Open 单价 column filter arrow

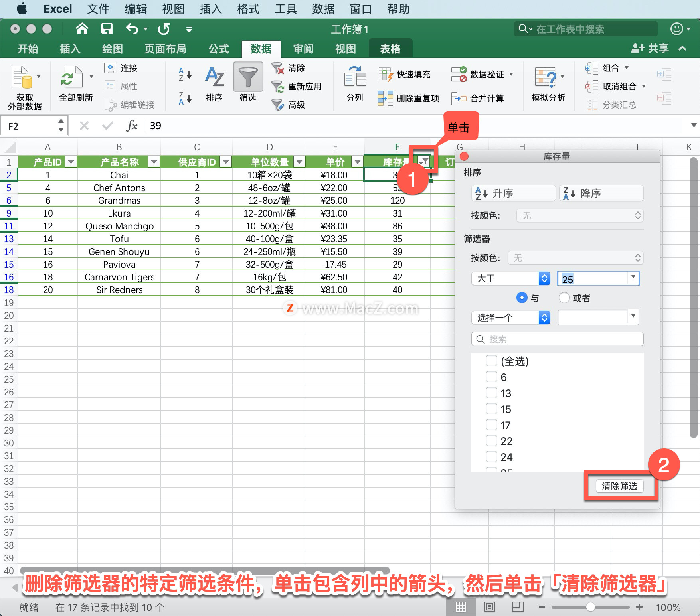click(x=358, y=162)
